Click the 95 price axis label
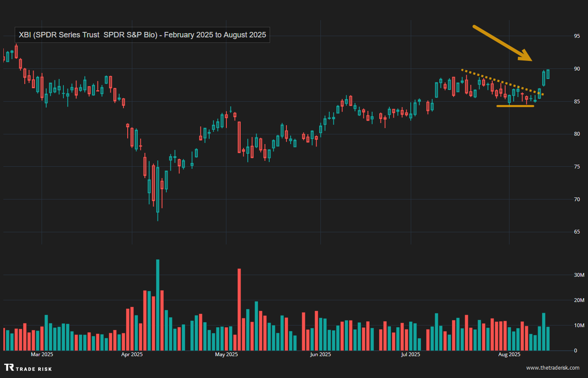 577,36
